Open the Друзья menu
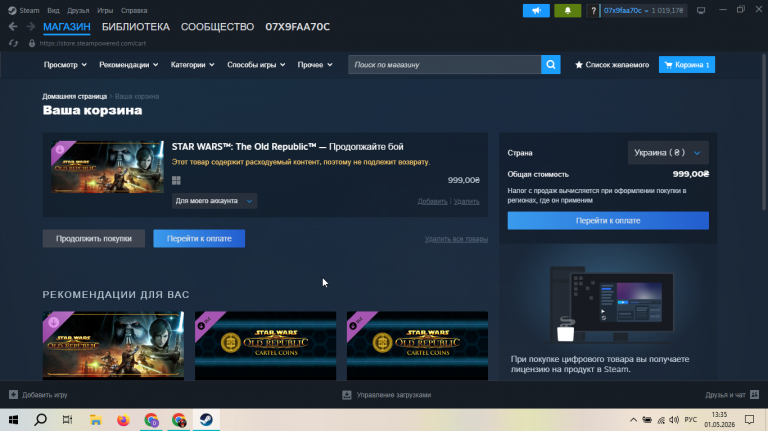 point(78,10)
